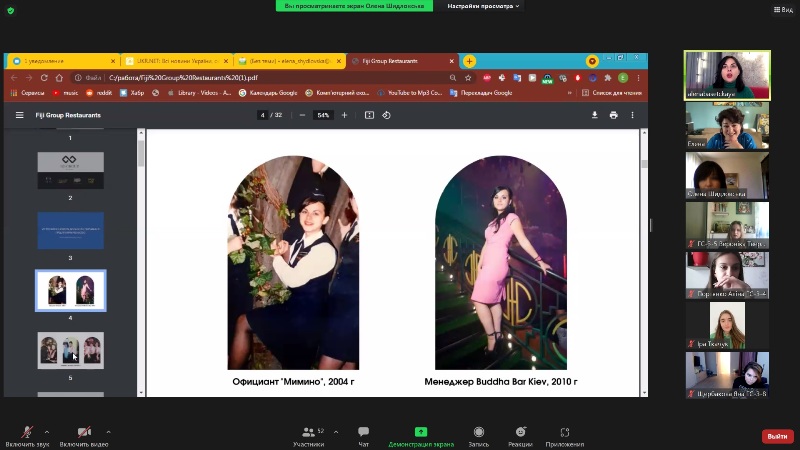
Task: Open the profile avatar in browser toolbar
Action: tap(623, 78)
